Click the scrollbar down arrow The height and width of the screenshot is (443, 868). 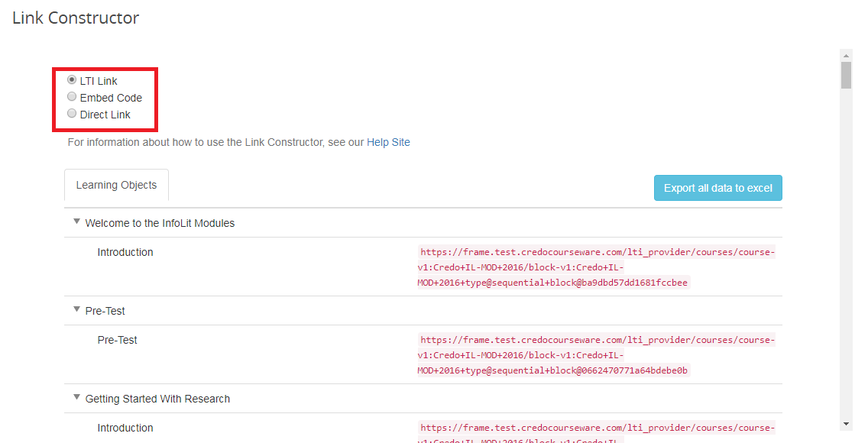846,424
